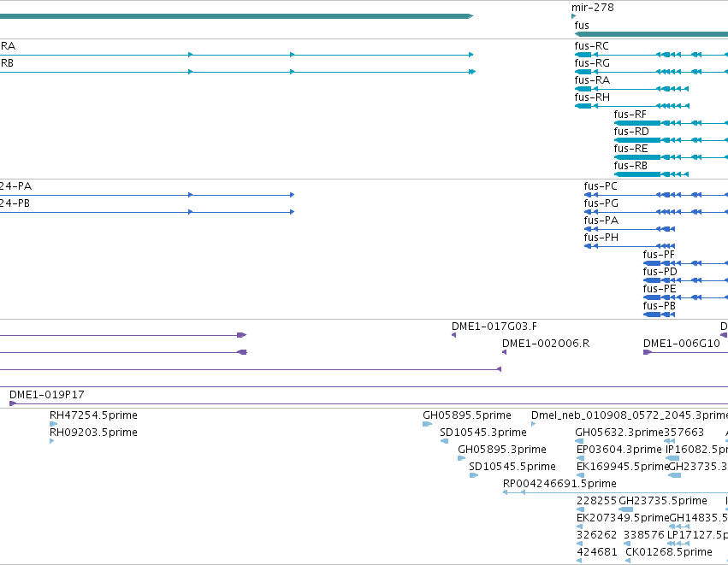This screenshot has width=728, height=565.
Task: Select the fus-RH transcript label
Action: [x=592, y=97]
